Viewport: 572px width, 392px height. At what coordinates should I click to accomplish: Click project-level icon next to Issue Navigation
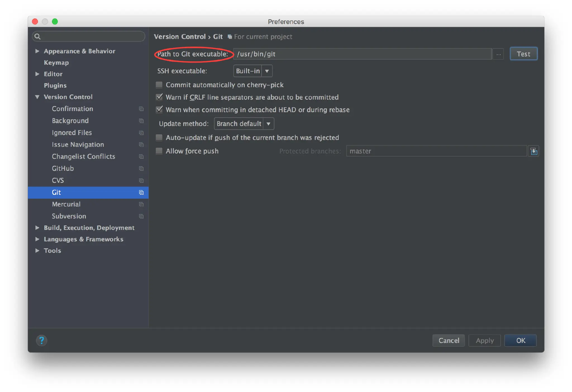point(141,145)
